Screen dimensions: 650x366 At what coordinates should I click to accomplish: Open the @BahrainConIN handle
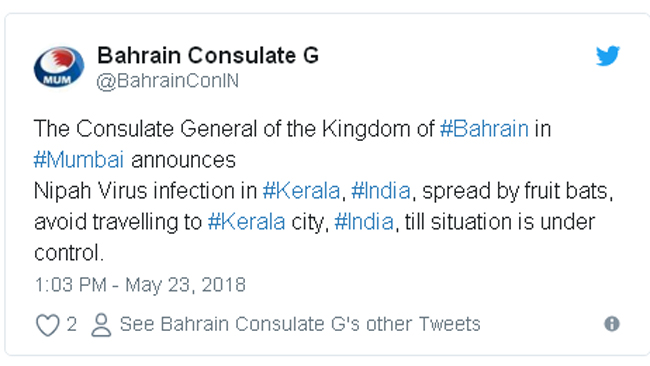(167, 81)
